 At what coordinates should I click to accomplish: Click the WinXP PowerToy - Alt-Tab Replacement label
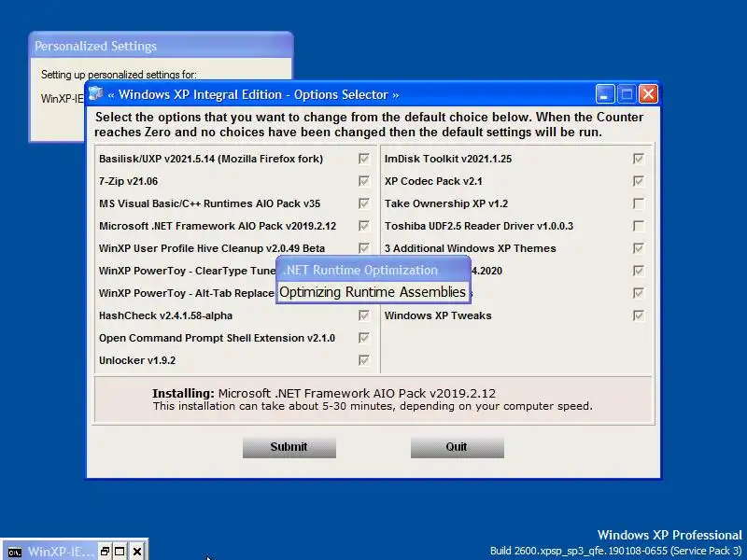pos(187,293)
